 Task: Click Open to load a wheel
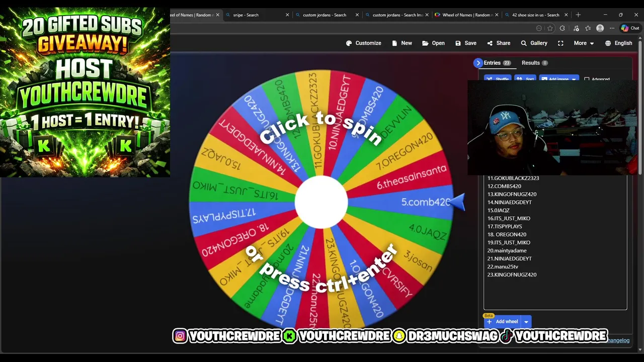pyautogui.click(x=433, y=43)
